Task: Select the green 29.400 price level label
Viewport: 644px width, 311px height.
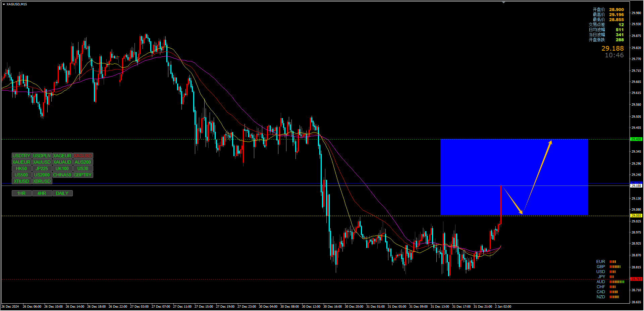Action: (x=636, y=139)
